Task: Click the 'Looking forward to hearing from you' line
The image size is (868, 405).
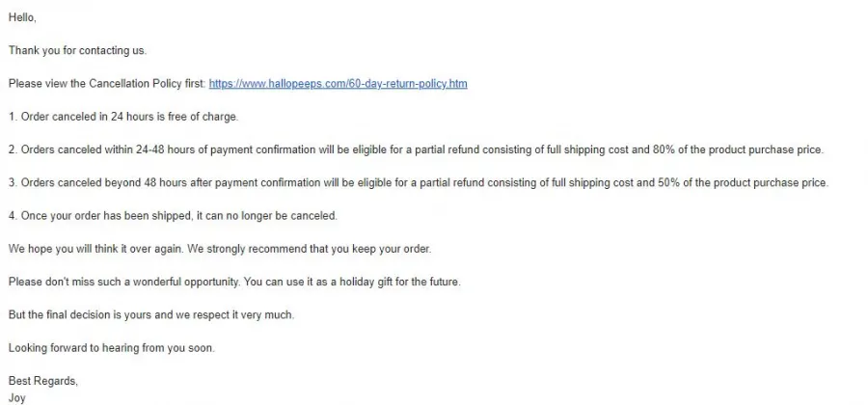Action: 111,348
